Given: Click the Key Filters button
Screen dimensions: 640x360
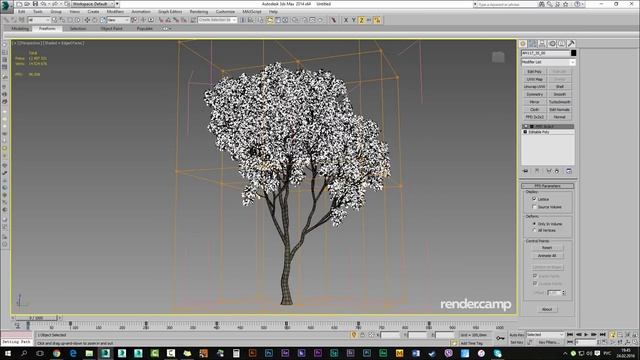Looking at the screenshot, I should click(x=548, y=342).
